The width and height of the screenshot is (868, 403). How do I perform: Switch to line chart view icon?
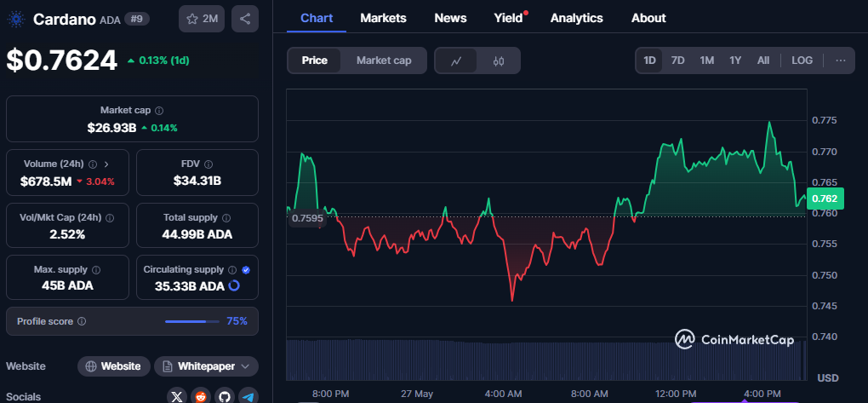[456, 61]
